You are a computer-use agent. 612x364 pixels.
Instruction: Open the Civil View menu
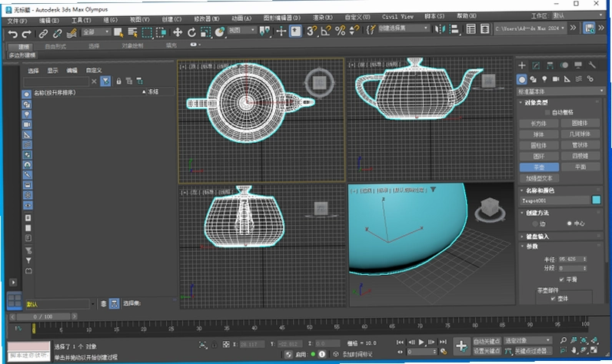(397, 17)
